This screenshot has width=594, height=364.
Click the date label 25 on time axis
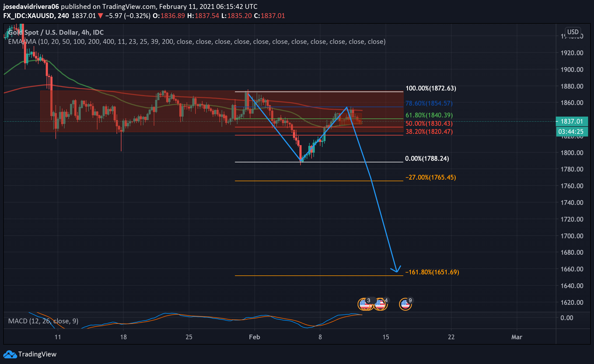pos(189,337)
